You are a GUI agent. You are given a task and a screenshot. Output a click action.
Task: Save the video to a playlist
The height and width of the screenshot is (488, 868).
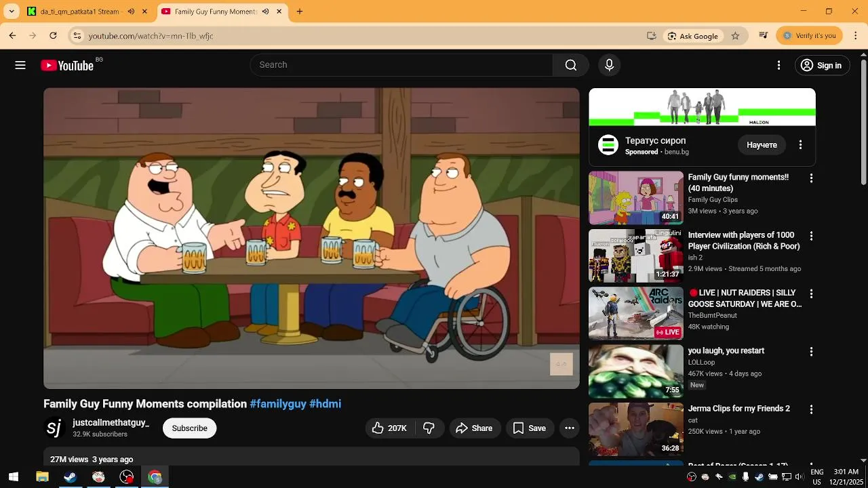[530, 428]
